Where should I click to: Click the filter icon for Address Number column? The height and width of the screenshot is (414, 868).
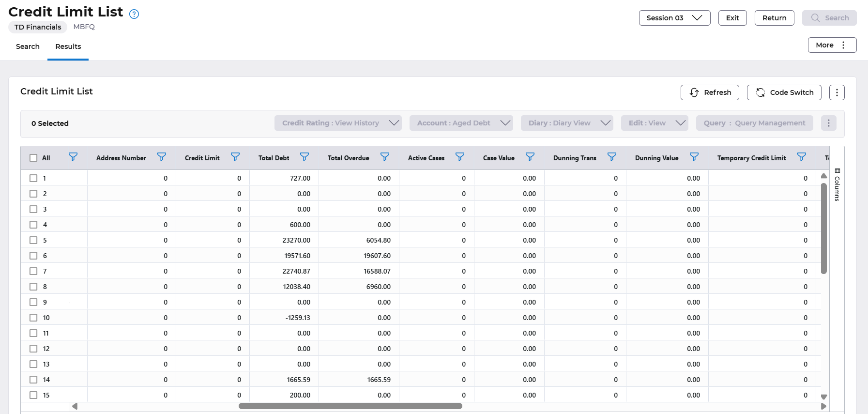coord(162,157)
